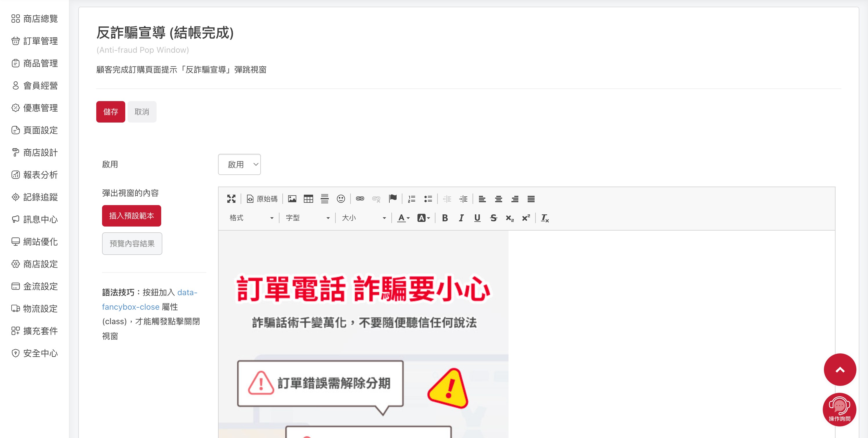Maximize the editor with fullscreen icon

pyautogui.click(x=231, y=199)
